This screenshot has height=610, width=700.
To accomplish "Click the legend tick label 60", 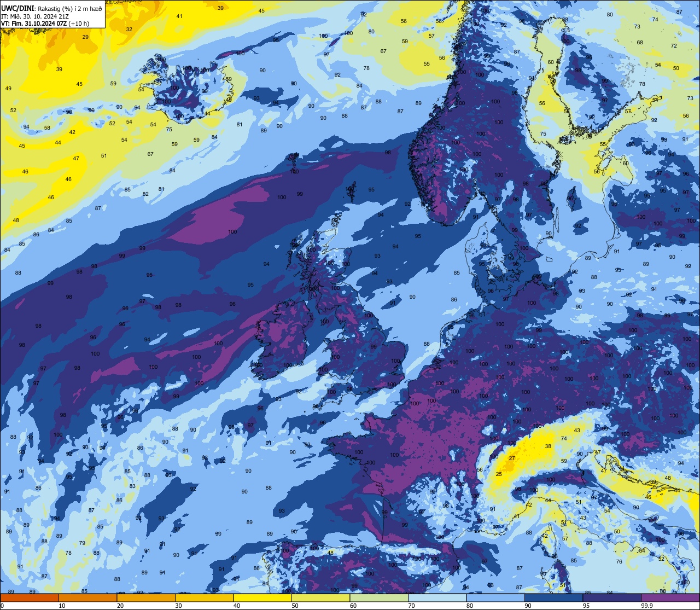I will (353, 606).
